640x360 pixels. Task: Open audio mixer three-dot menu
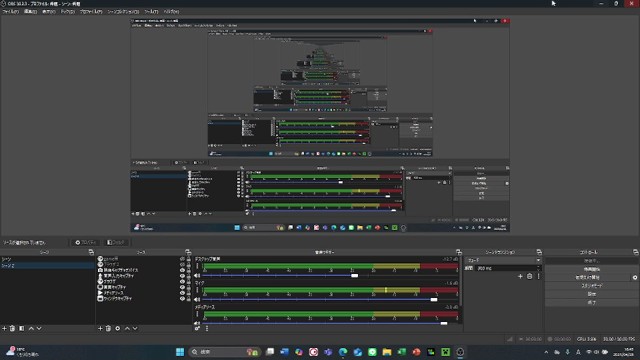[x=207, y=328]
